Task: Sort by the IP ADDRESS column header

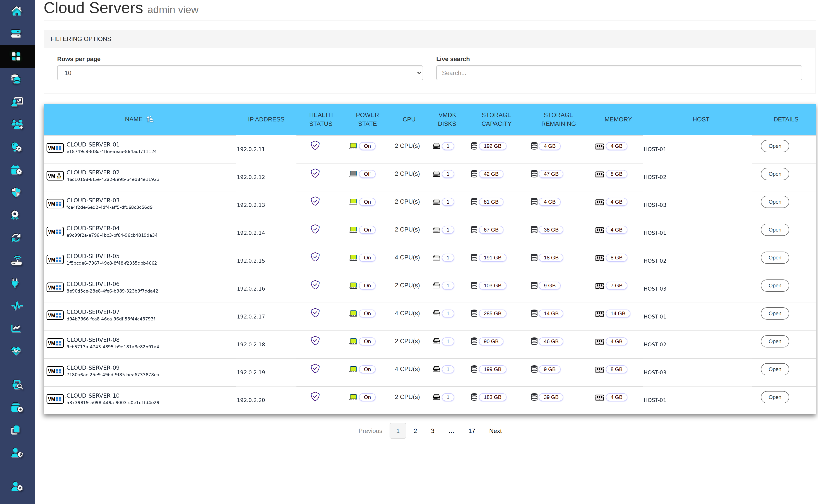Action: (266, 119)
